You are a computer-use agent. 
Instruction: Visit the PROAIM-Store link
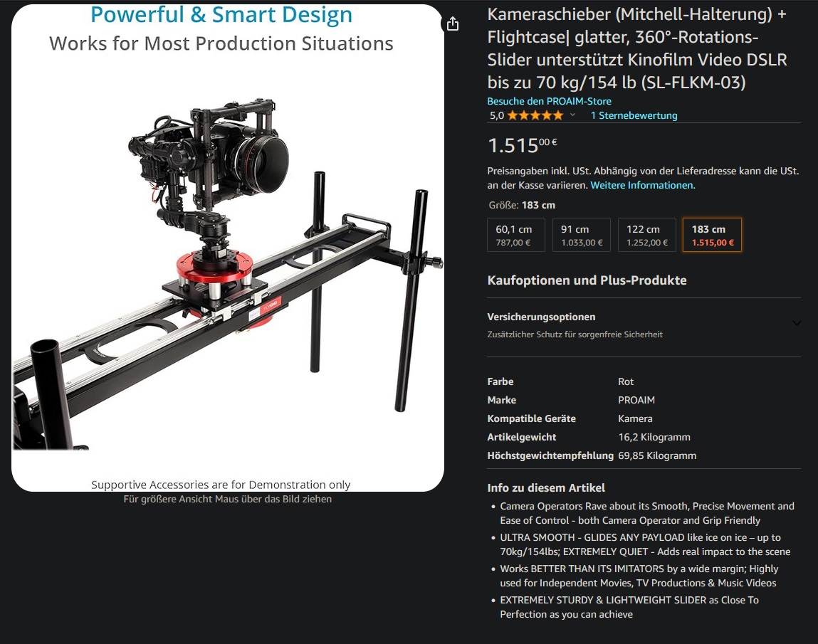click(x=549, y=101)
